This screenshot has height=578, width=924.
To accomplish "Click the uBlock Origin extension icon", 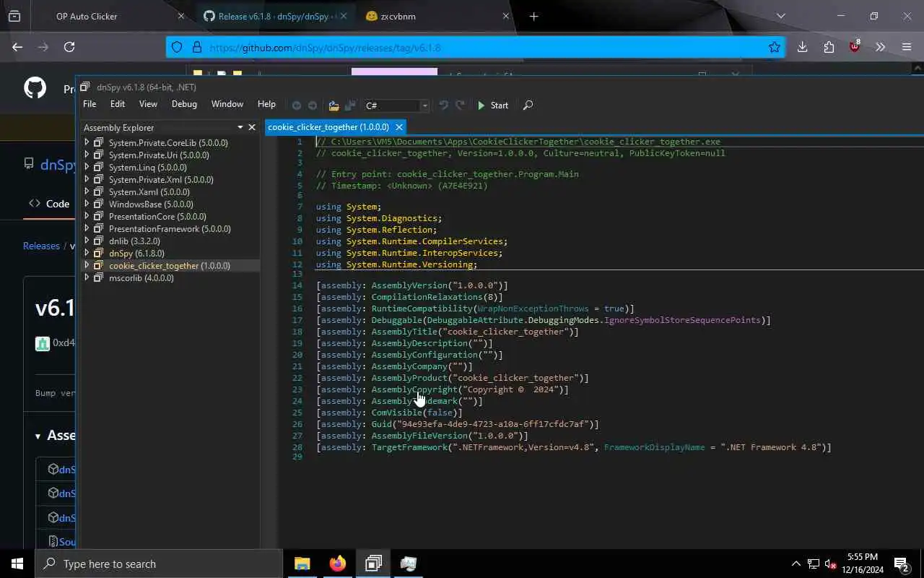I will (855, 47).
